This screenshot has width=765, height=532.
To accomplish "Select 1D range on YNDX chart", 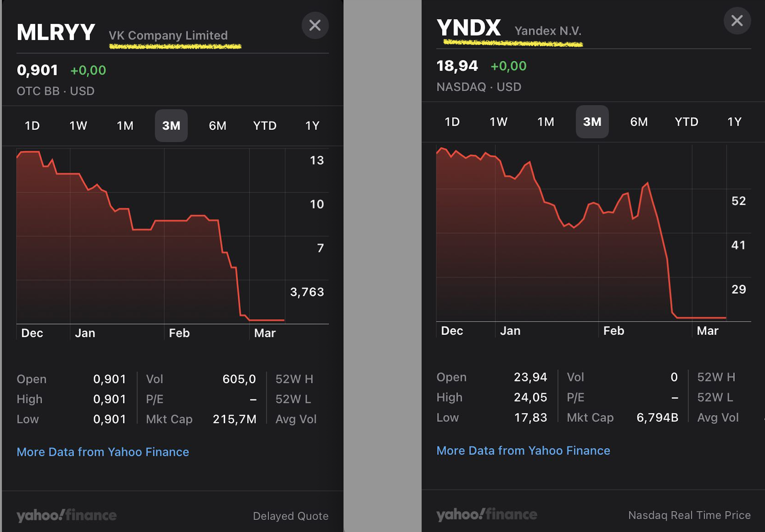I will 452,122.
